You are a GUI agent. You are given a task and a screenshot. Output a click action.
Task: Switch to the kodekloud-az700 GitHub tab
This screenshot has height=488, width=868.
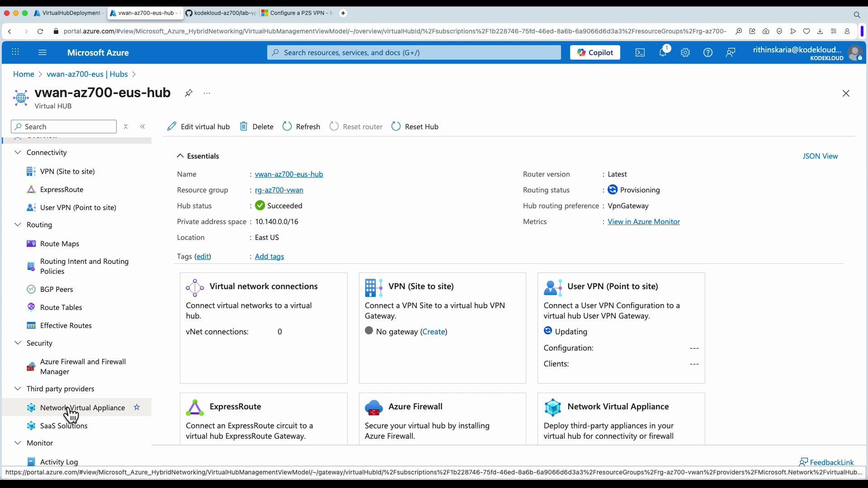pyautogui.click(x=221, y=13)
